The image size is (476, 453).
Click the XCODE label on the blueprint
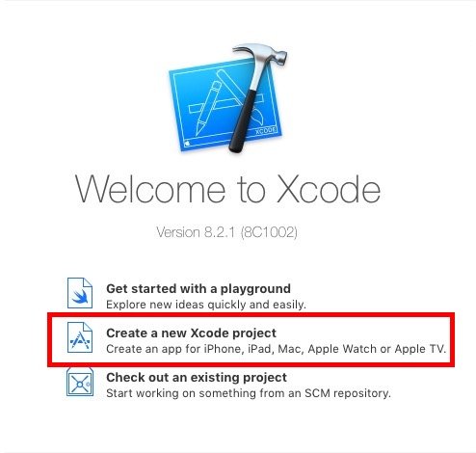[x=266, y=130]
